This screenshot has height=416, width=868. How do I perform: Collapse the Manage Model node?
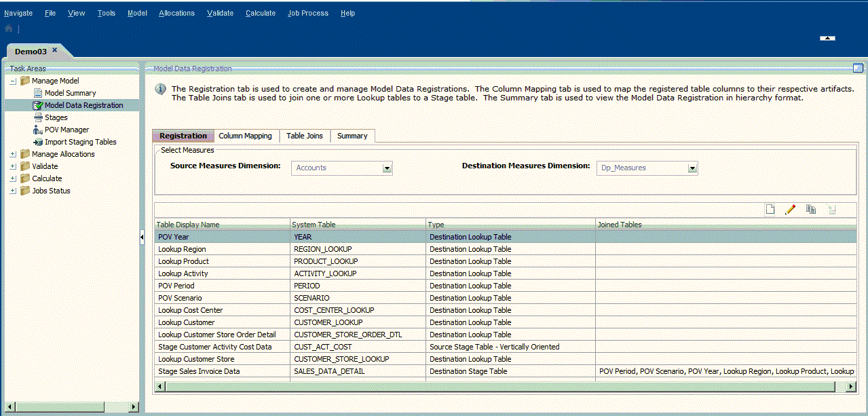click(13, 81)
